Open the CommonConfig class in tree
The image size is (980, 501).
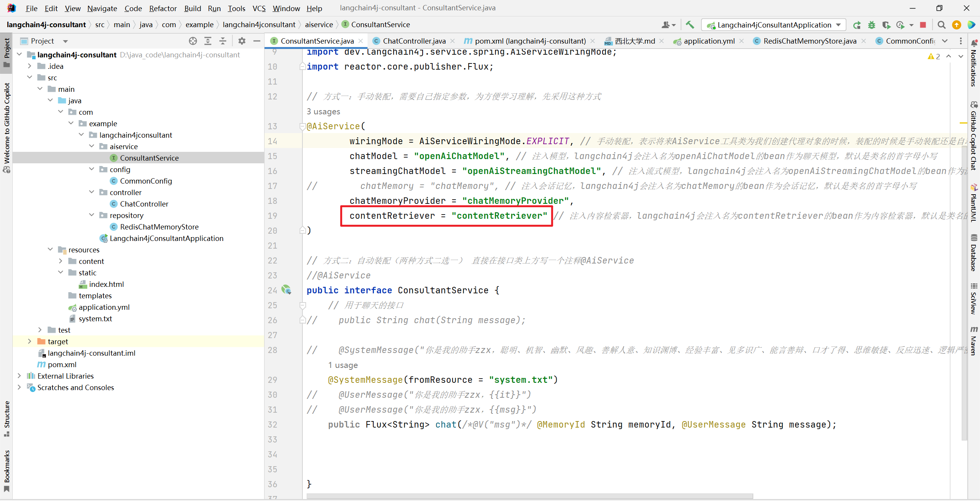146,181
